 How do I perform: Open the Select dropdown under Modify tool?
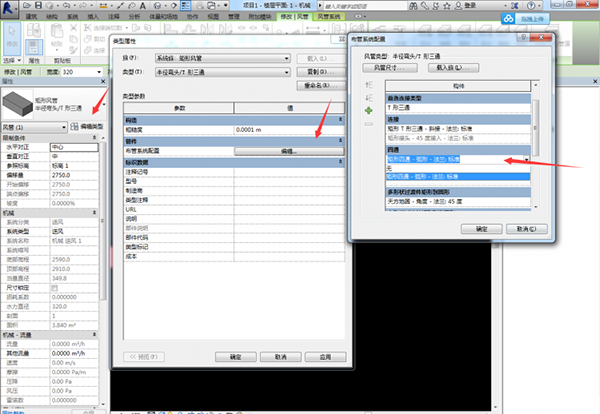point(12,60)
